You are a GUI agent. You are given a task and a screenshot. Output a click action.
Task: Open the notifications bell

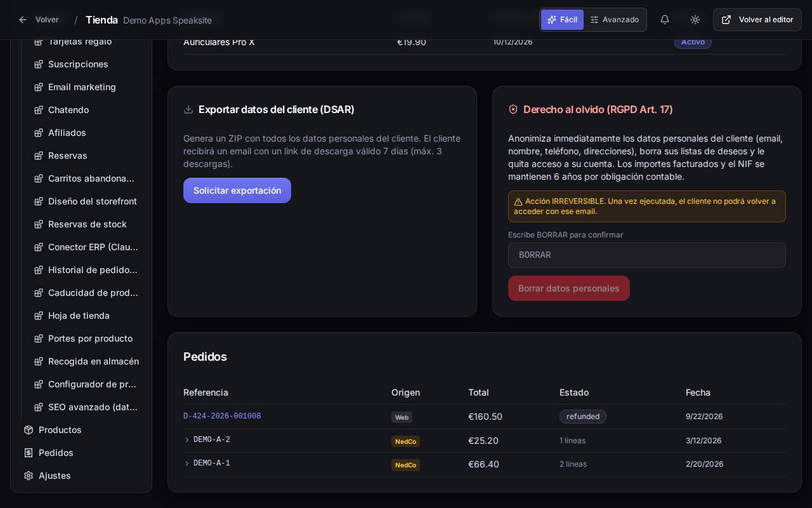[x=665, y=20]
